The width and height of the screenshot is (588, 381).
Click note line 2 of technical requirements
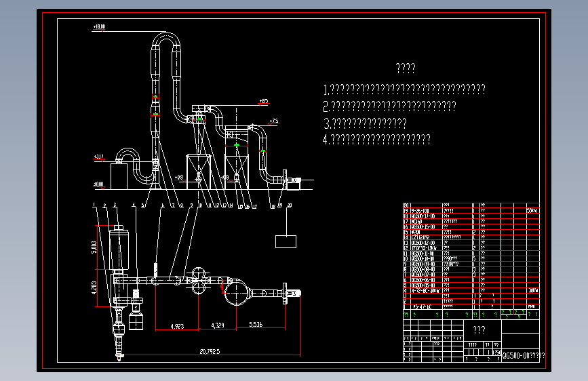click(389, 106)
